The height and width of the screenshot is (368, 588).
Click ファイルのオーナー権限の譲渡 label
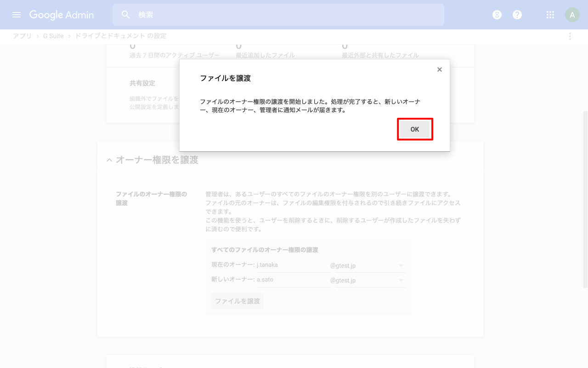[x=152, y=198]
